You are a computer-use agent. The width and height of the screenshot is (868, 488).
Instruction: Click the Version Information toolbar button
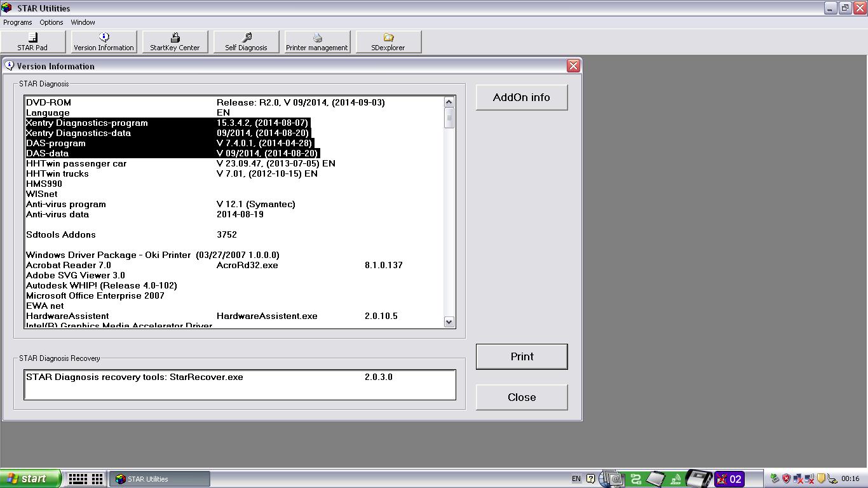pyautogui.click(x=104, y=42)
